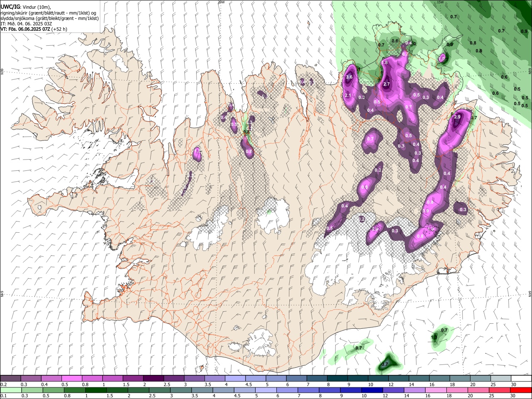Click the 'rigning/skúrir (grænt/blátt/rautt - mm/1klst) og' line

point(48,13)
